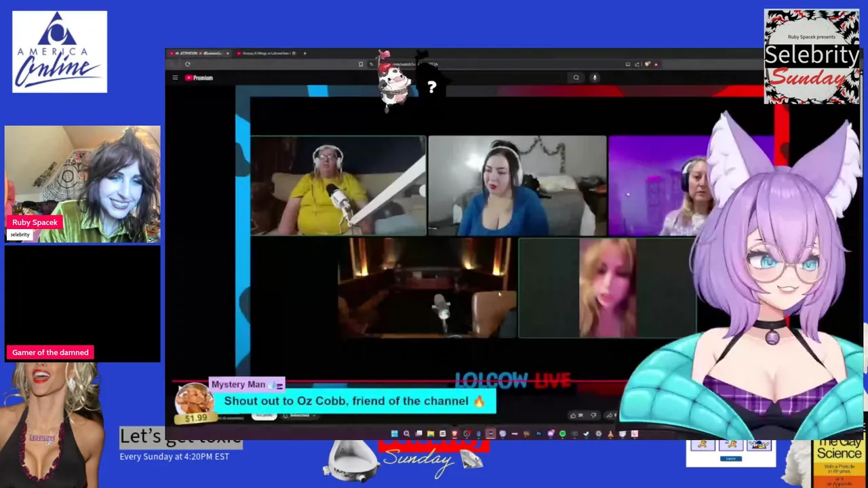This screenshot has height=488, width=868.
Task: Switch to the second browser tab
Action: click(x=267, y=53)
